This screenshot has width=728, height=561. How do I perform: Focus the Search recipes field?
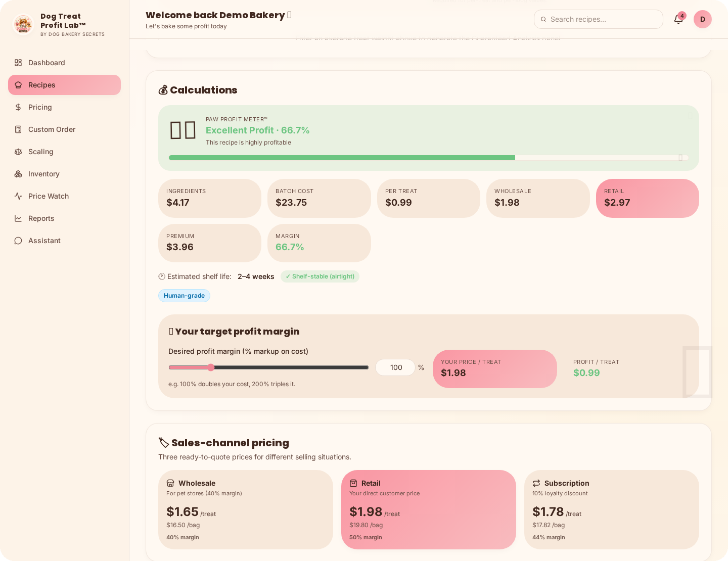pos(599,19)
